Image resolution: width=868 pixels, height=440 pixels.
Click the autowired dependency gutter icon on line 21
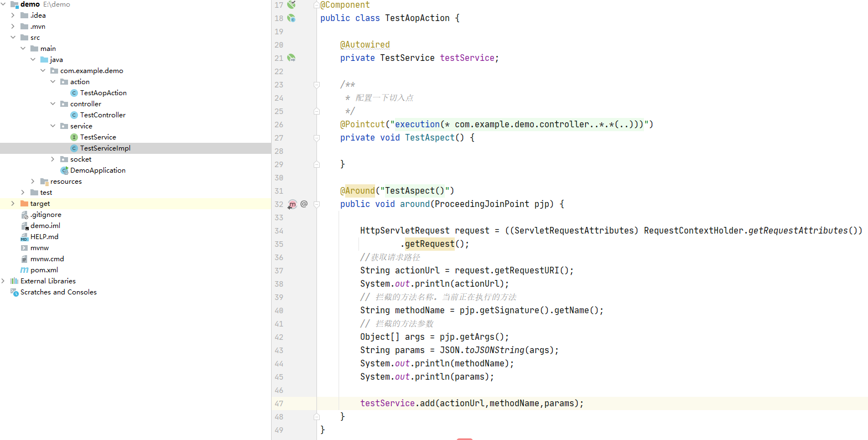pyautogui.click(x=291, y=58)
